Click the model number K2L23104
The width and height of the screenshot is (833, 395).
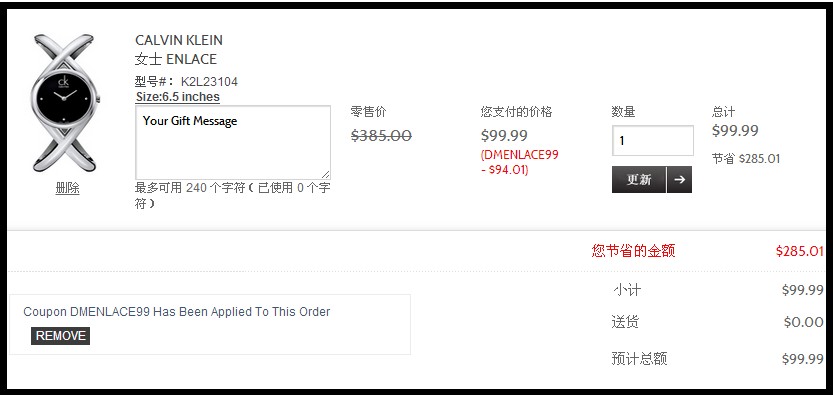tap(209, 82)
